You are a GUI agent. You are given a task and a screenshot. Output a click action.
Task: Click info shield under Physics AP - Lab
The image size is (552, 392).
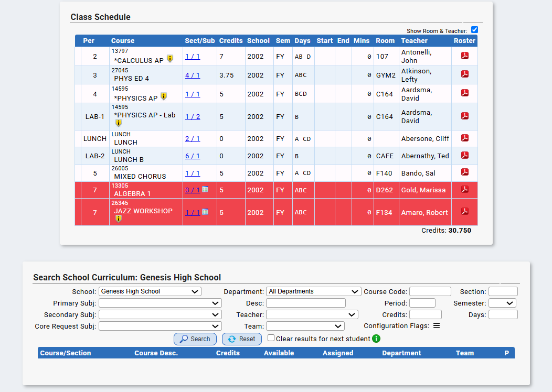[119, 123]
